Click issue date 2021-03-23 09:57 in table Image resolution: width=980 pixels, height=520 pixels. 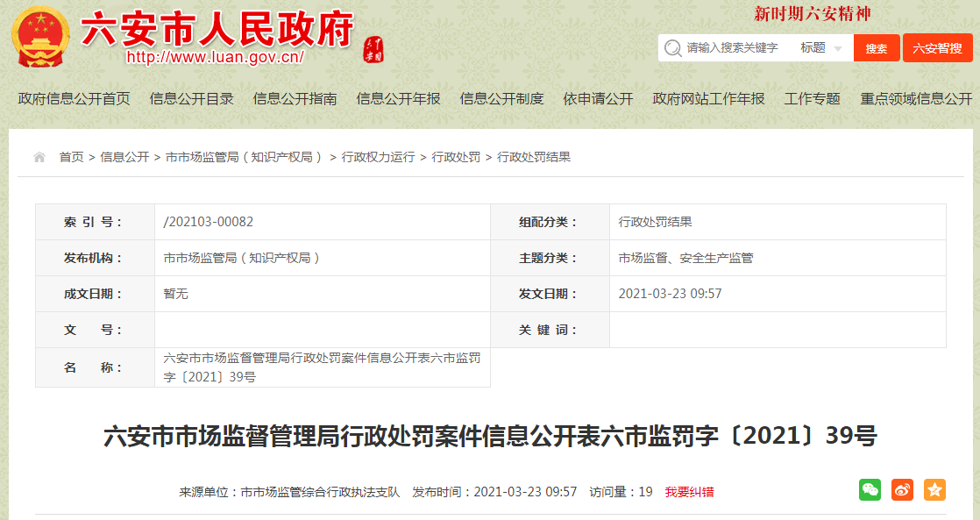click(670, 294)
